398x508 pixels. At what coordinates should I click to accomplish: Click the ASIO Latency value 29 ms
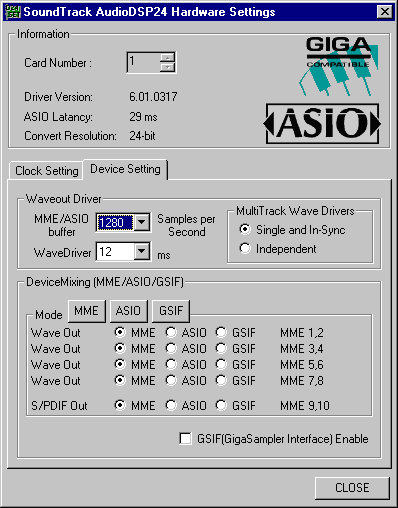click(143, 117)
